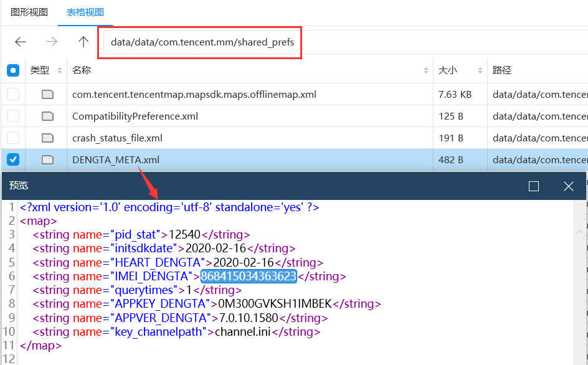The width and height of the screenshot is (588, 365).
Task: Click file icon of offlinemap.xml row
Action: tap(47, 94)
